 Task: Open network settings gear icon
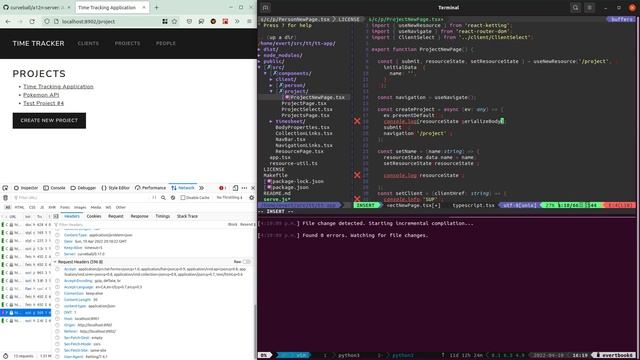pyautogui.click(x=251, y=198)
